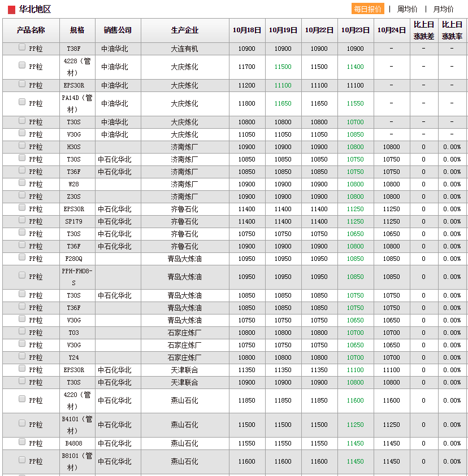Click the 10月19日 column header
468x476 pixels.
pos(283,30)
